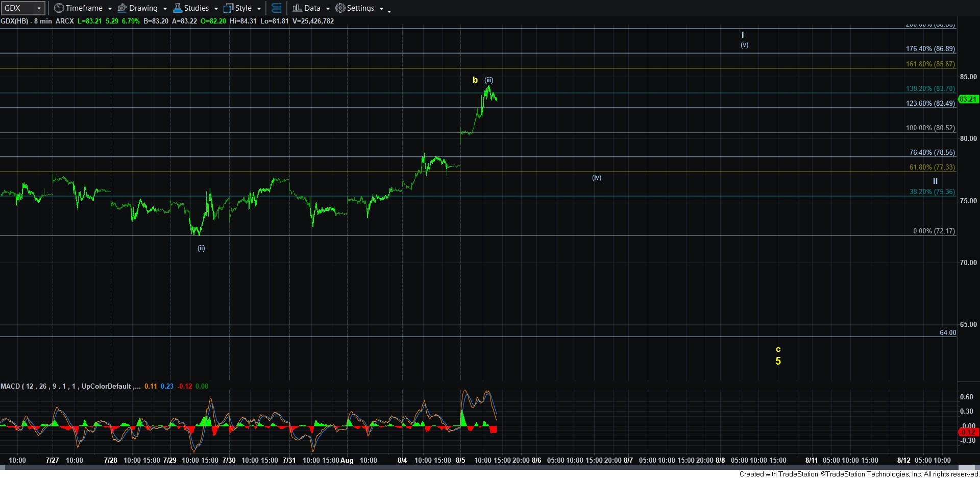Click the 'L=83.21' last price value
Screen dimensions: 980x478
click(x=90, y=21)
